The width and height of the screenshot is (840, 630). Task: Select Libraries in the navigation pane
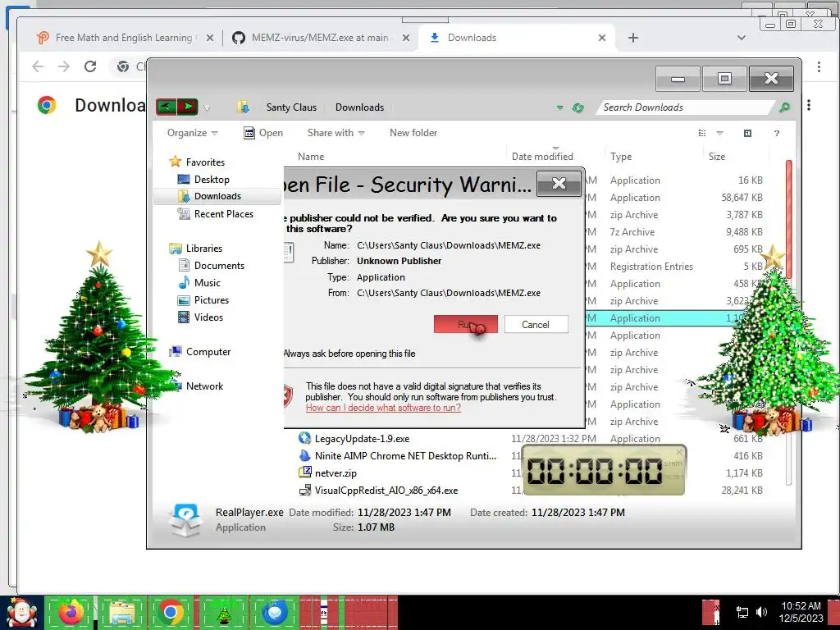(x=195, y=248)
